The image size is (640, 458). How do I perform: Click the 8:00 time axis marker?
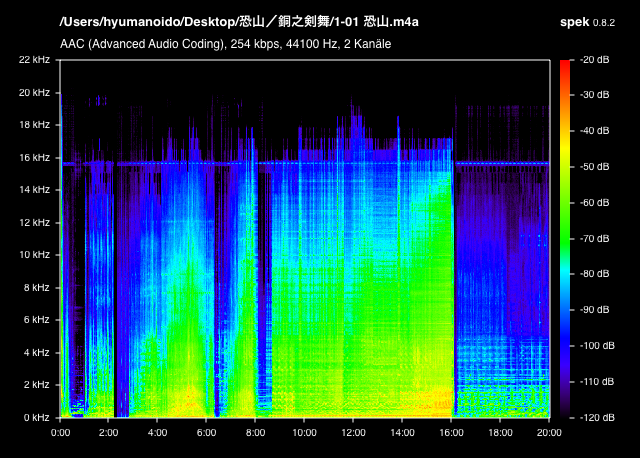click(x=256, y=432)
